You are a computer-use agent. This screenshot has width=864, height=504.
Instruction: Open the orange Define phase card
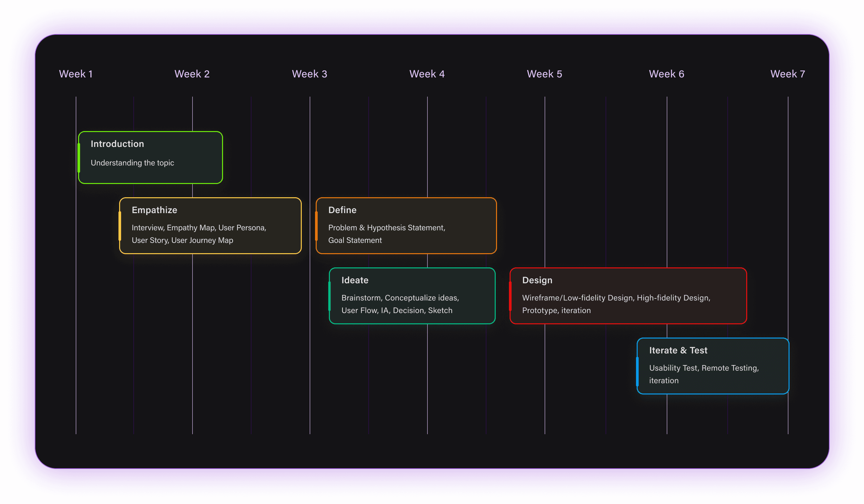tap(406, 225)
